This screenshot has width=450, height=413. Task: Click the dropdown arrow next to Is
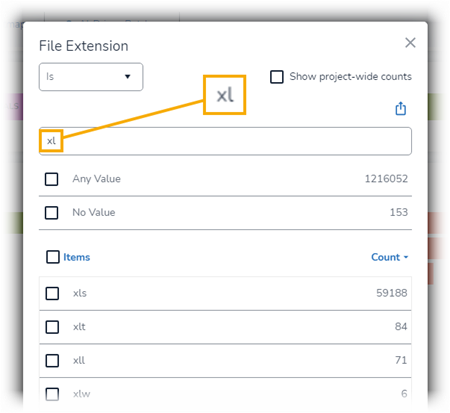[127, 77]
